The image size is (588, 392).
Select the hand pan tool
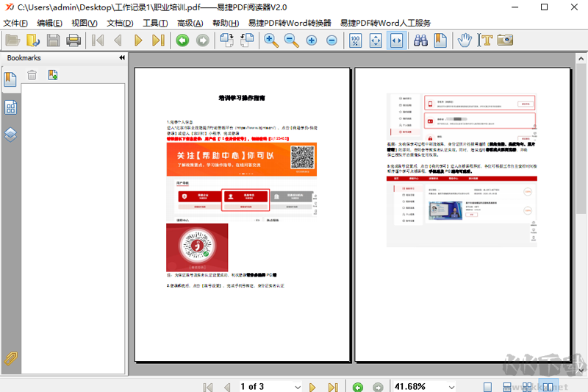pos(465,40)
